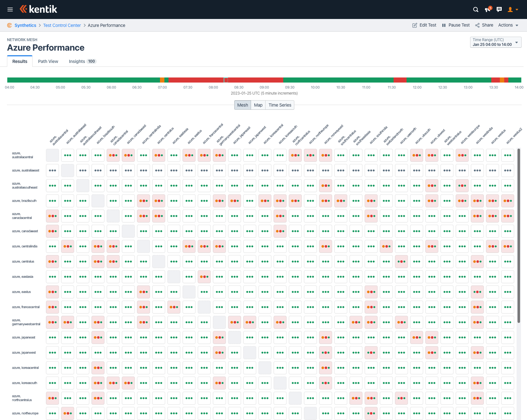The width and height of the screenshot is (527, 420).
Task: Open cell japanwest to southindia
Action: (371, 353)
